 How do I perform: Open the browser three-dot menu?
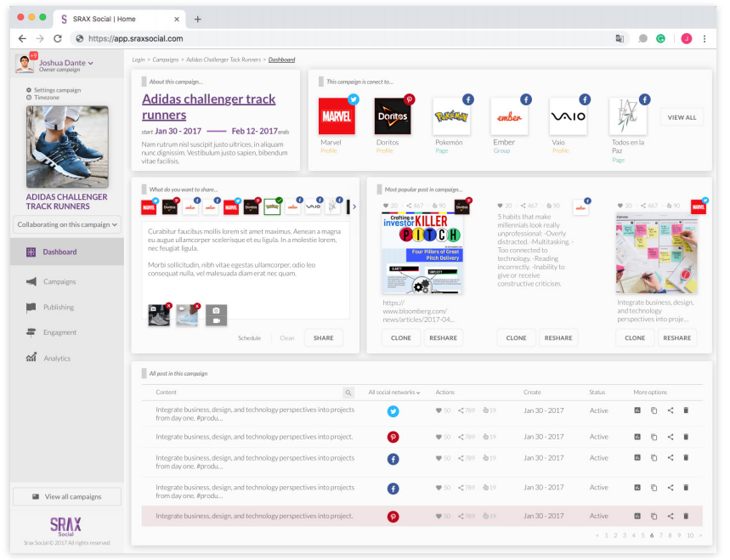[x=705, y=38]
